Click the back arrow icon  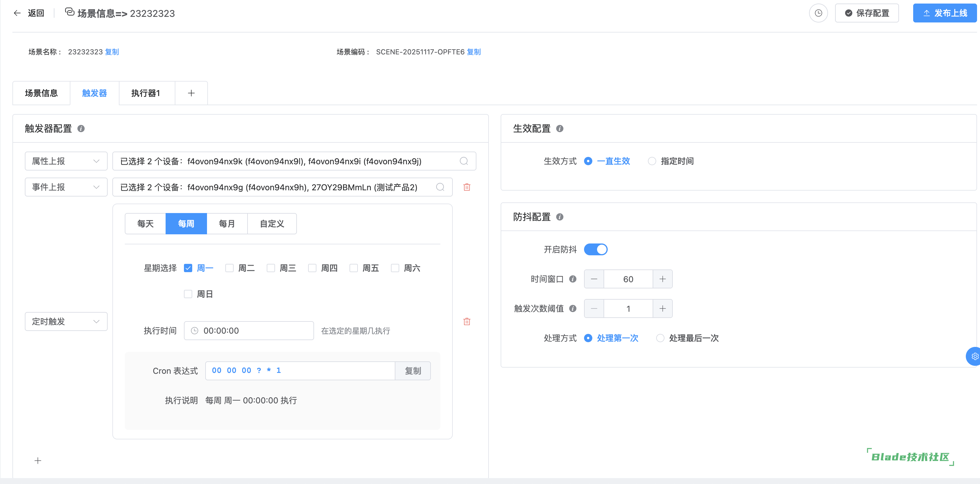(x=17, y=13)
